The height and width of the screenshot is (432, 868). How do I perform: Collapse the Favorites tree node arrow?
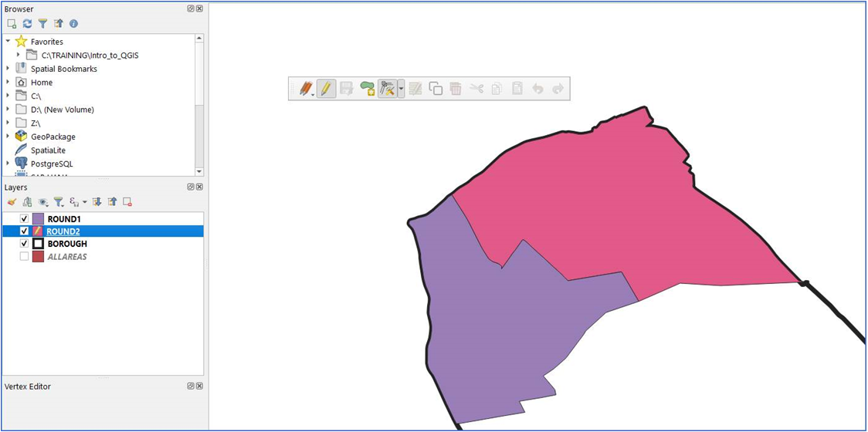tap(8, 41)
